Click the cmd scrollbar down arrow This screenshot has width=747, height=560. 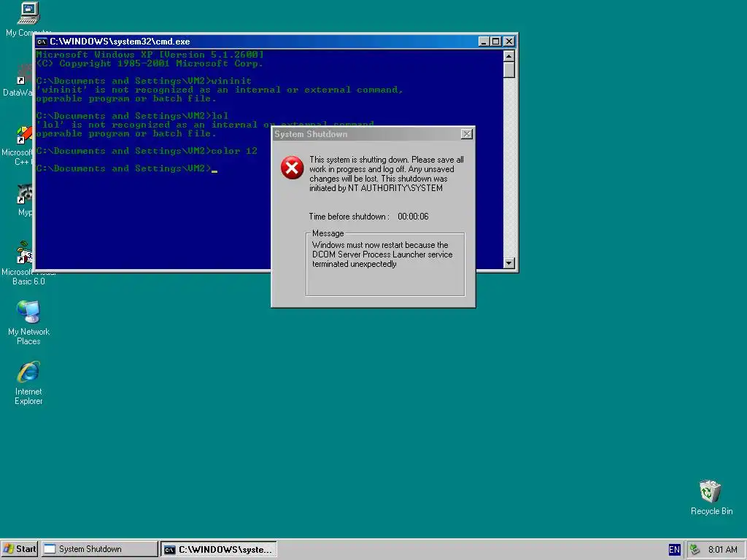[x=508, y=262]
